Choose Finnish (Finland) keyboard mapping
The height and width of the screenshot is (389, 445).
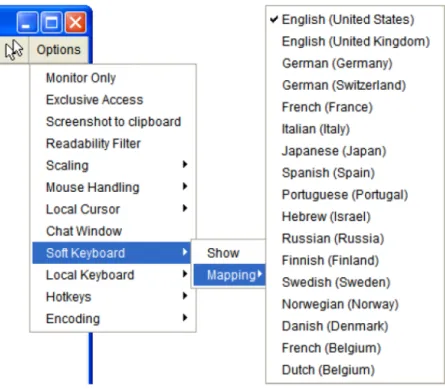[355, 260]
